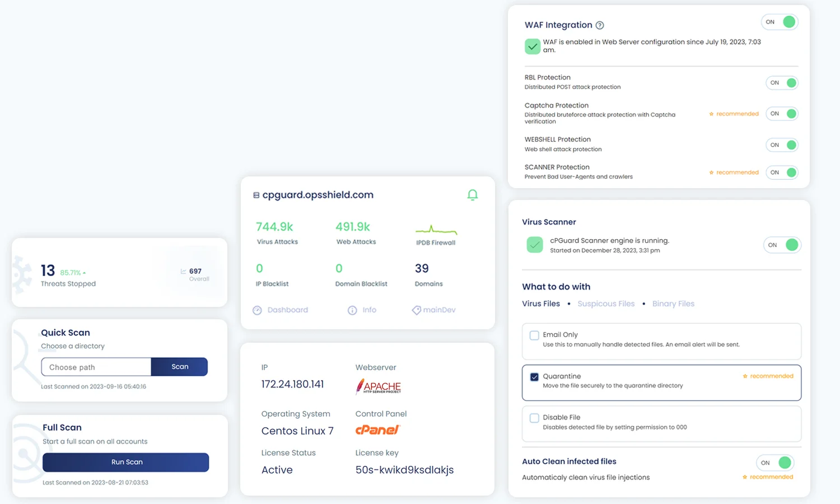Click the server icon beside cpguard.opsshield.com
Viewport: 840px width, 504px height.
coord(256,195)
